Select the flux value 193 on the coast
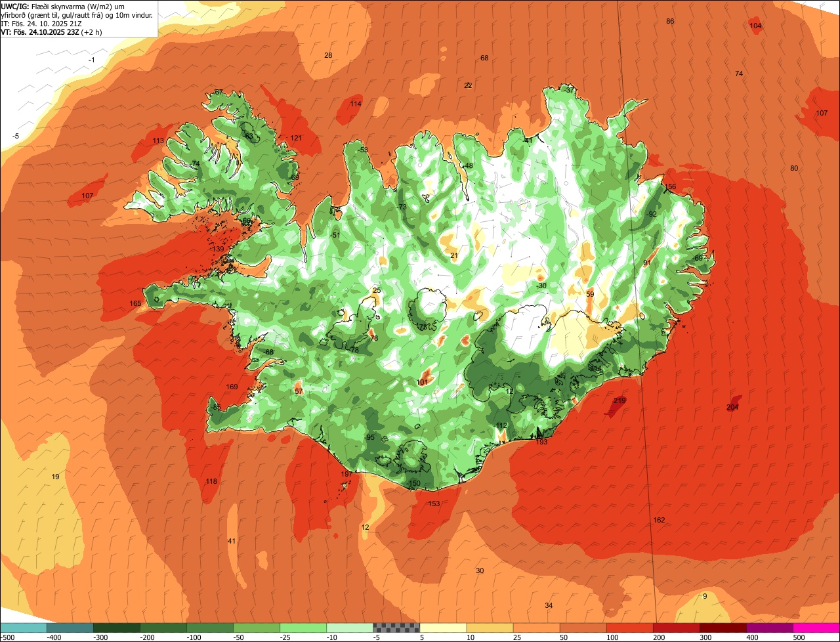Screen dimensions: 840x642 pyautogui.click(x=541, y=442)
